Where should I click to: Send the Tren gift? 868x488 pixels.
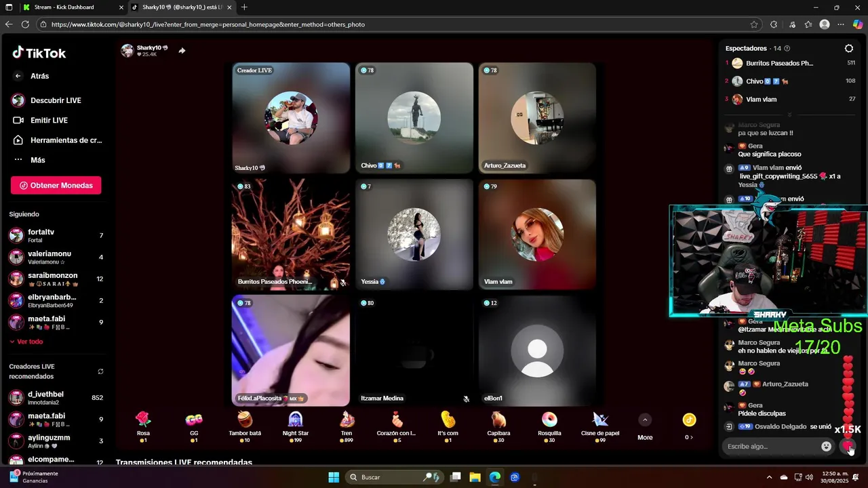pos(347,427)
